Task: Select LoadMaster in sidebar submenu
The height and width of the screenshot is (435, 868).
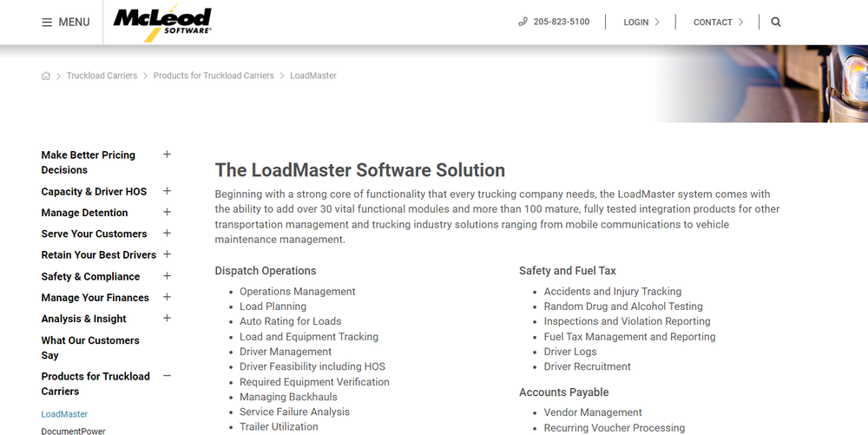Action: click(x=64, y=414)
